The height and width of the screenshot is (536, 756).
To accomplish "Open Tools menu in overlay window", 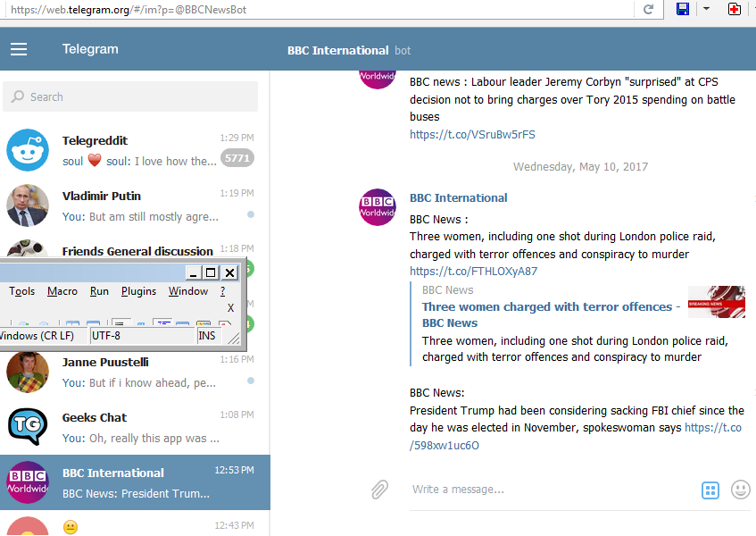I will (x=21, y=291).
